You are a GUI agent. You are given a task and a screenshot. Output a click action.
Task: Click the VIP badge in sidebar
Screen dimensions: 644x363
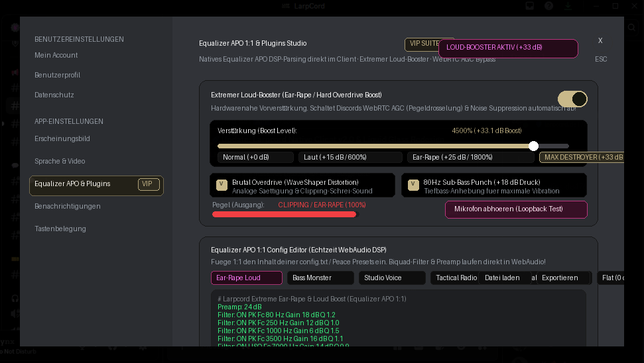pos(149,184)
